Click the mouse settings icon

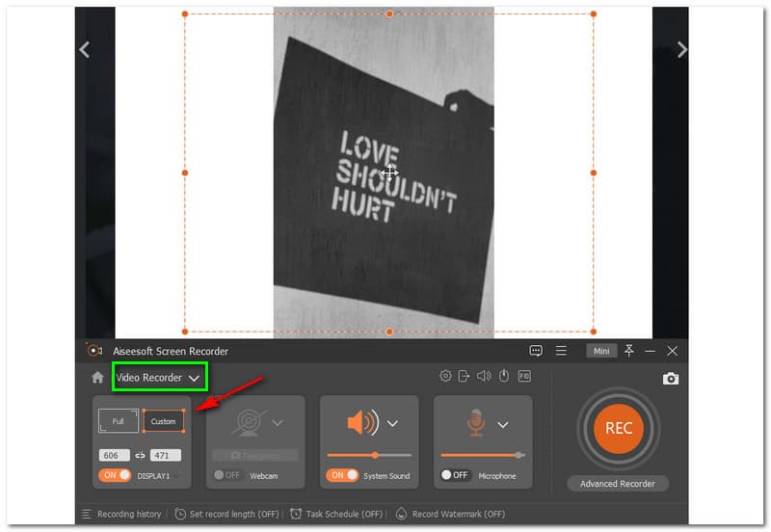point(504,377)
